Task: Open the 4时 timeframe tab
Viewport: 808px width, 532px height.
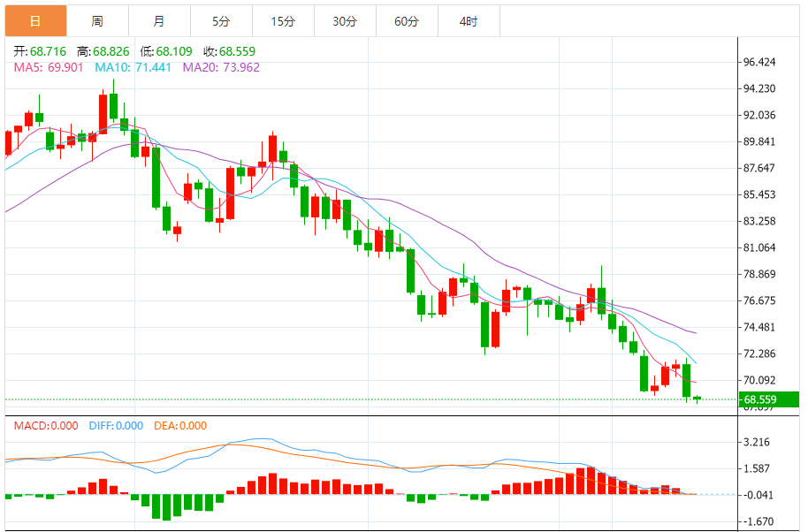Action: (x=469, y=21)
